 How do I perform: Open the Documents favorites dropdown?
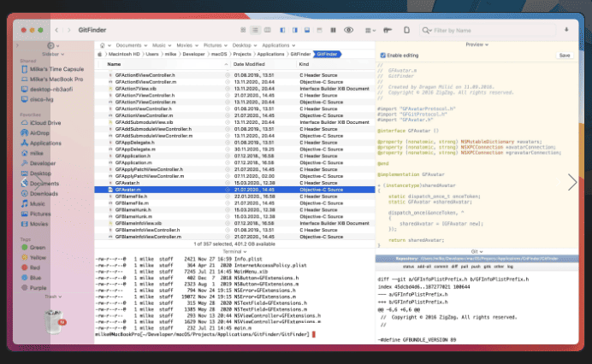click(x=132, y=45)
